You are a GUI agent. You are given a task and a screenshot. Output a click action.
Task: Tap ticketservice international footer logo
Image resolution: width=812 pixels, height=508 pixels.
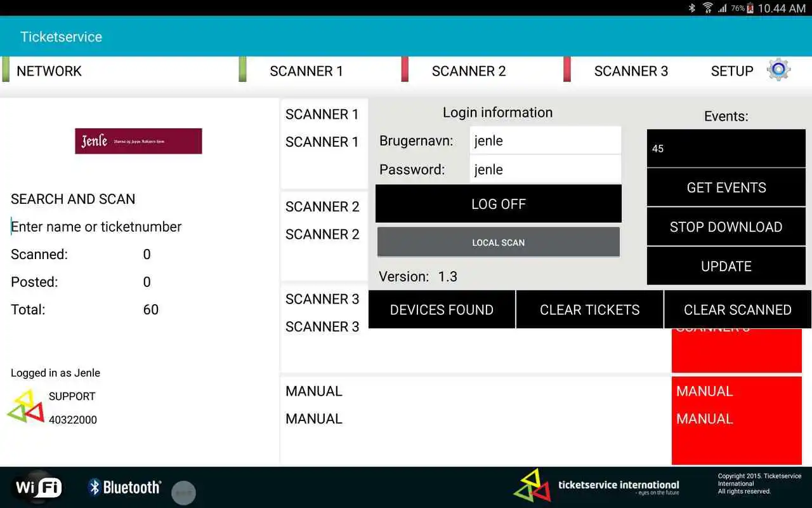(596, 486)
